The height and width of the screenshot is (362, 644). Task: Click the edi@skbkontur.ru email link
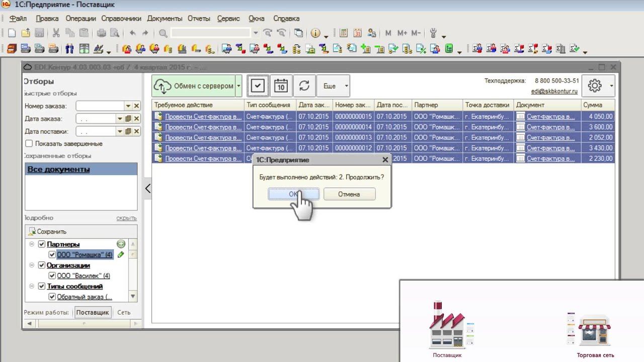554,92
